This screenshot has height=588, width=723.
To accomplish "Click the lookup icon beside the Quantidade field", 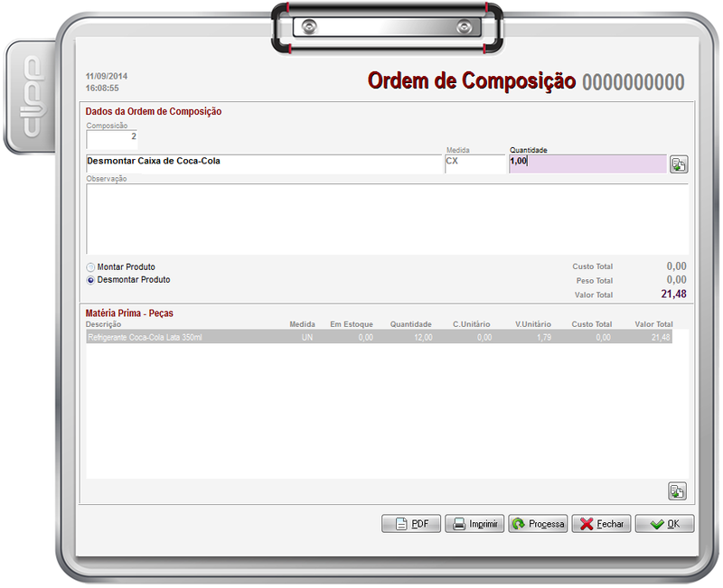I will [x=678, y=164].
